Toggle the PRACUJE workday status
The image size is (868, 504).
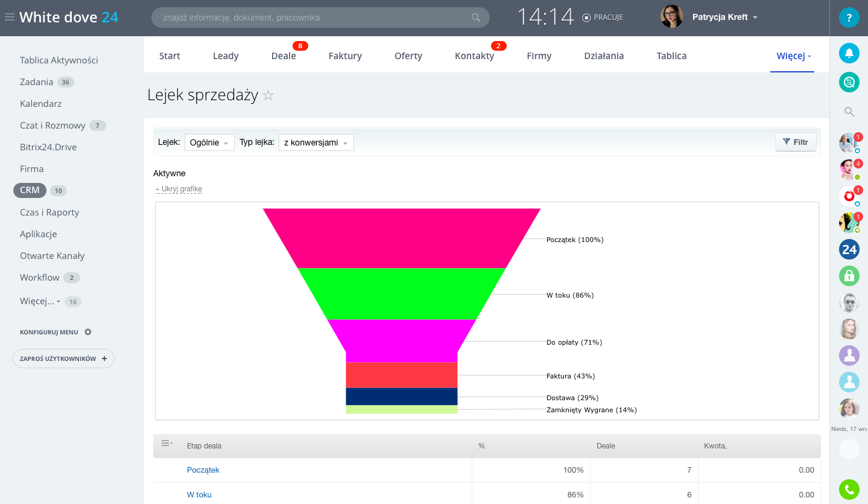[603, 18]
